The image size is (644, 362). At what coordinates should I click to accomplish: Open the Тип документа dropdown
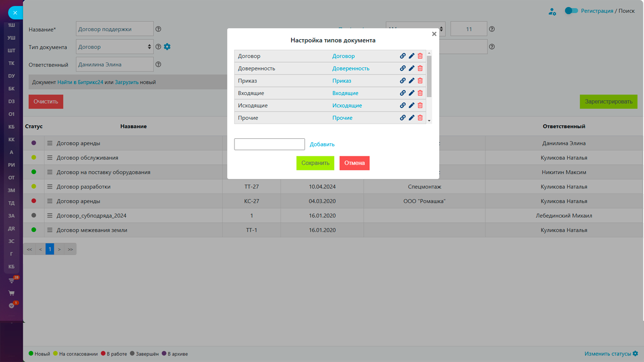click(115, 47)
